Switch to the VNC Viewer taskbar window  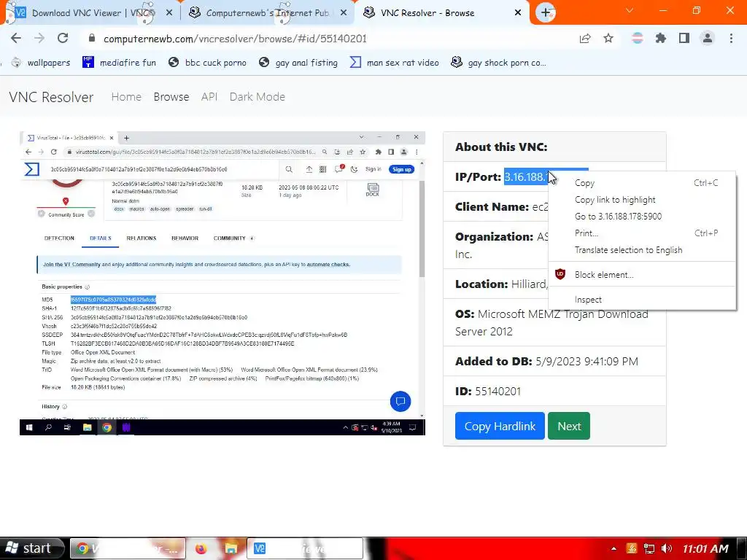(x=305, y=548)
